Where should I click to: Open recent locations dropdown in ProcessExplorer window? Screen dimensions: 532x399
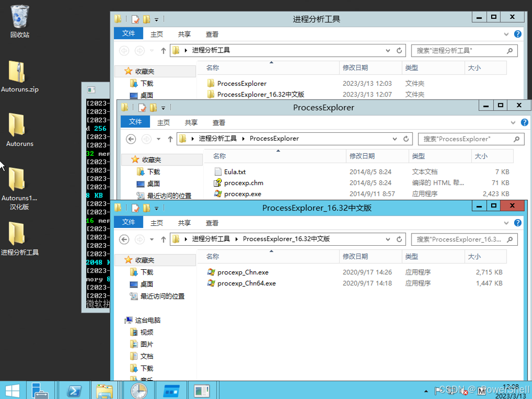click(158, 139)
